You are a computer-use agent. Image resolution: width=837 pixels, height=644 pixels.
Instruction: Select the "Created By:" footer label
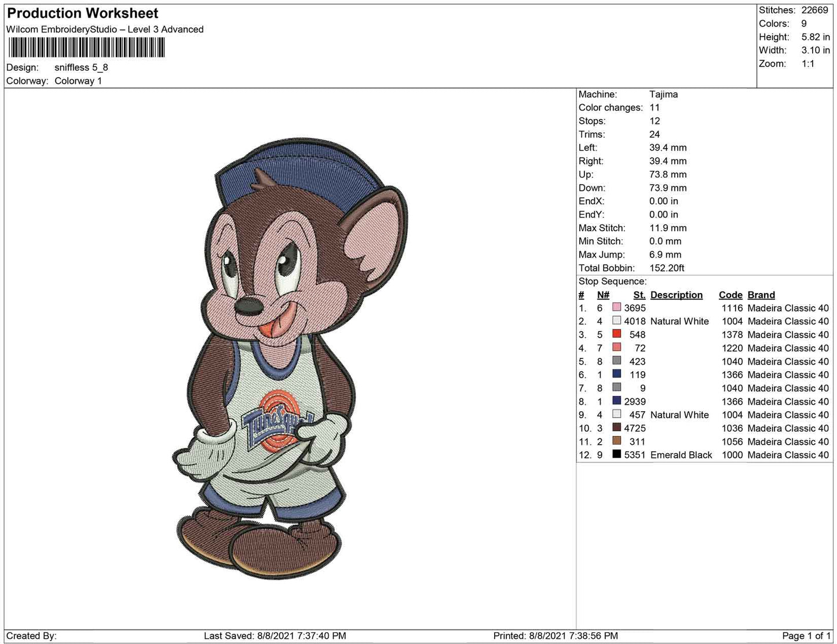(x=31, y=636)
